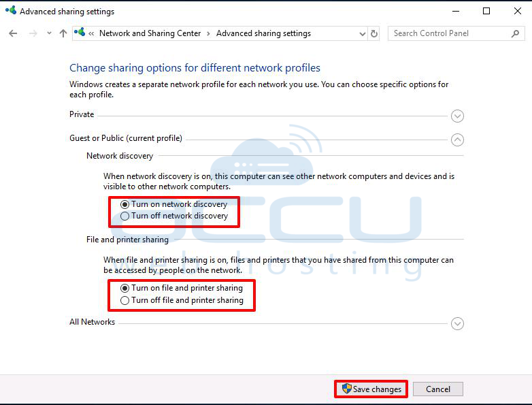Expand the arrow after Network and Sharing Center
The image size is (532, 405).
(208, 33)
